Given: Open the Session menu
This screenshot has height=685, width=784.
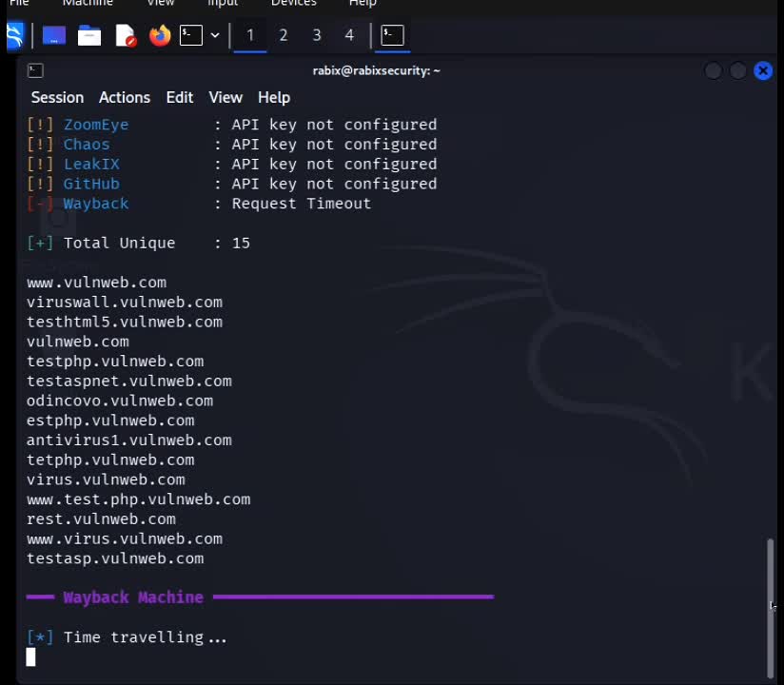Looking at the screenshot, I should click(57, 97).
